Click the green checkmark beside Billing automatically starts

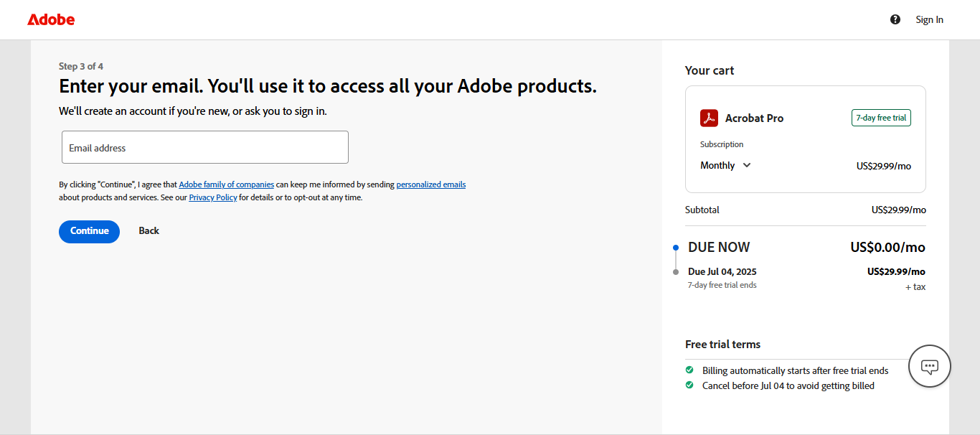(x=689, y=370)
